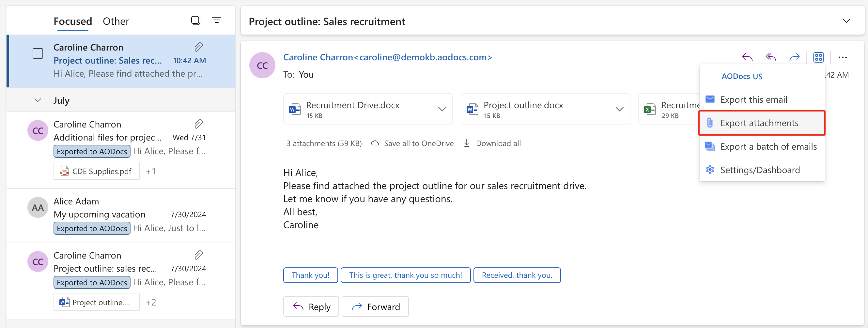Click Download all attachments
This screenshot has height=328, width=868.
[x=492, y=143]
